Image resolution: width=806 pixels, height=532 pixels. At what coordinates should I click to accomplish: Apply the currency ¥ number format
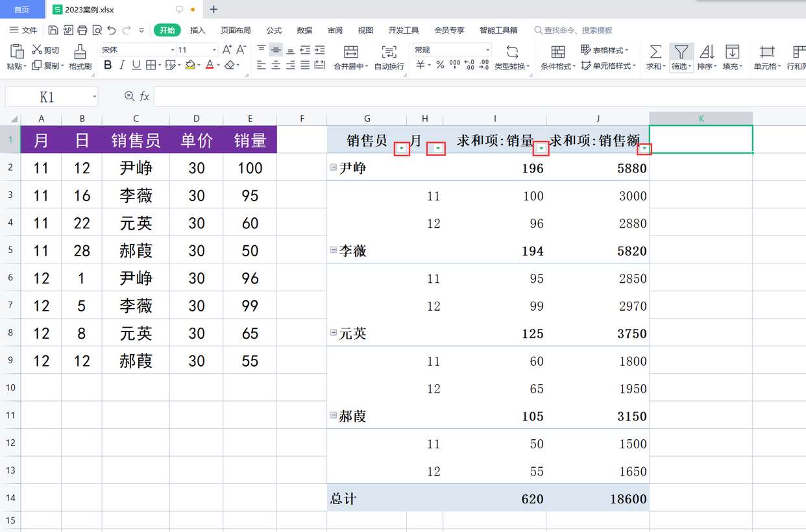tap(421, 65)
